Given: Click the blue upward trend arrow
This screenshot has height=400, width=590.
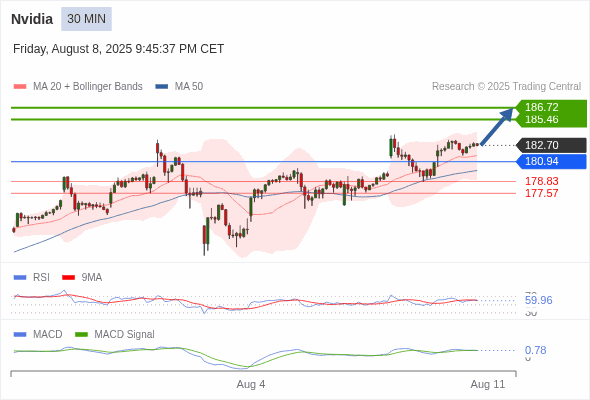Looking at the screenshot, I should point(497,126).
